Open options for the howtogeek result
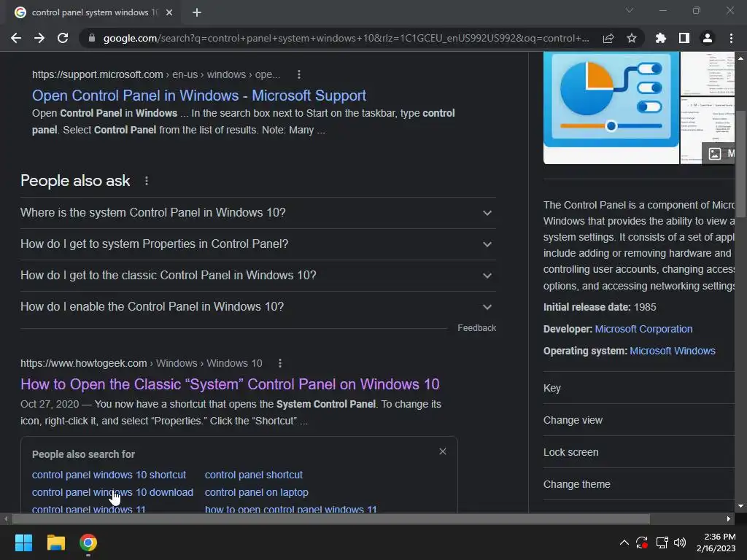The width and height of the screenshot is (747, 560). tap(280, 363)
